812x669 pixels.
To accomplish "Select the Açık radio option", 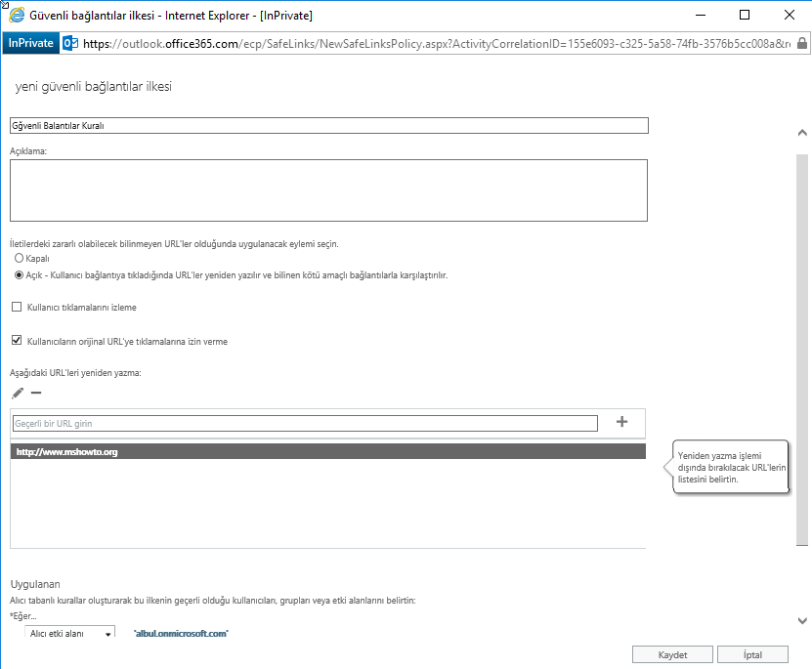I will click(20, 274).
